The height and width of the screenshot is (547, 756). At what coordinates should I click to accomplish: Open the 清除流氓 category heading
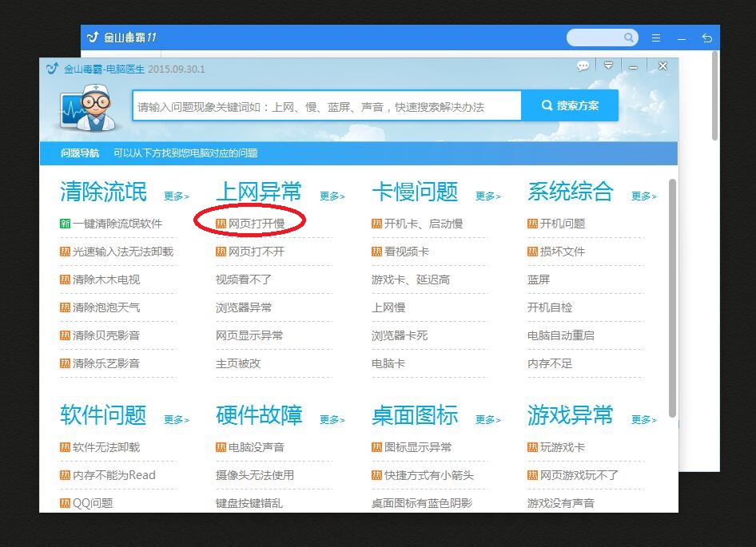103,192
